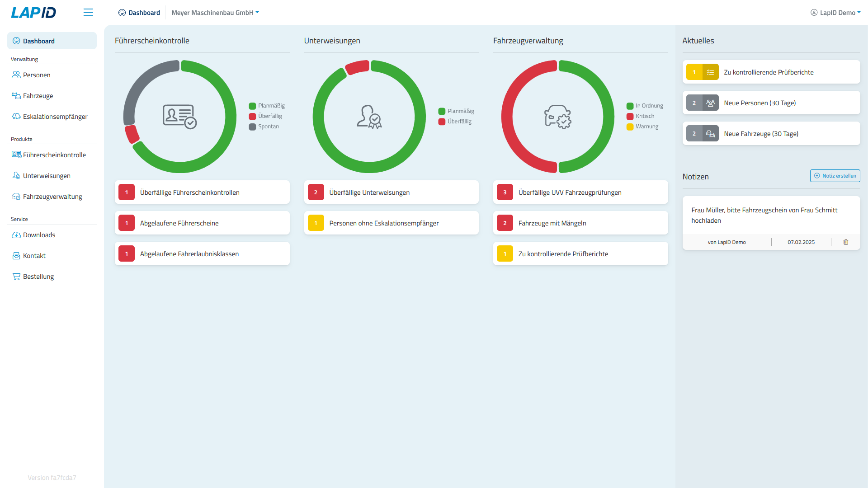The image size is (868, 488).
Task: Select Unterweisungen under Produkte
Action: [x=47, y=175]
